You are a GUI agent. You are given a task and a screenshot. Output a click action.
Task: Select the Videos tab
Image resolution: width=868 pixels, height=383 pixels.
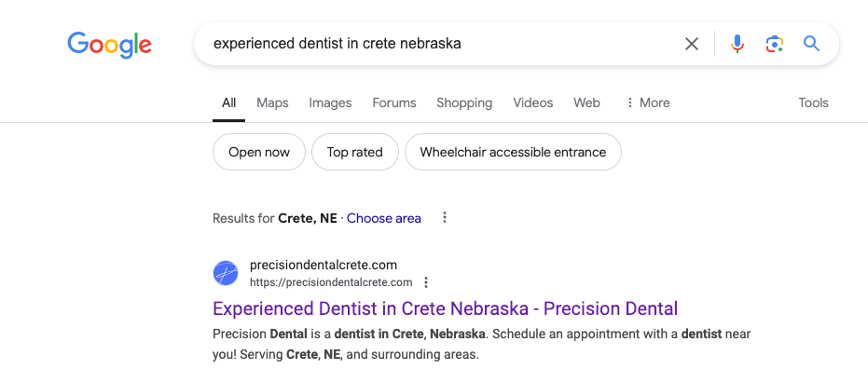[532, 103]
